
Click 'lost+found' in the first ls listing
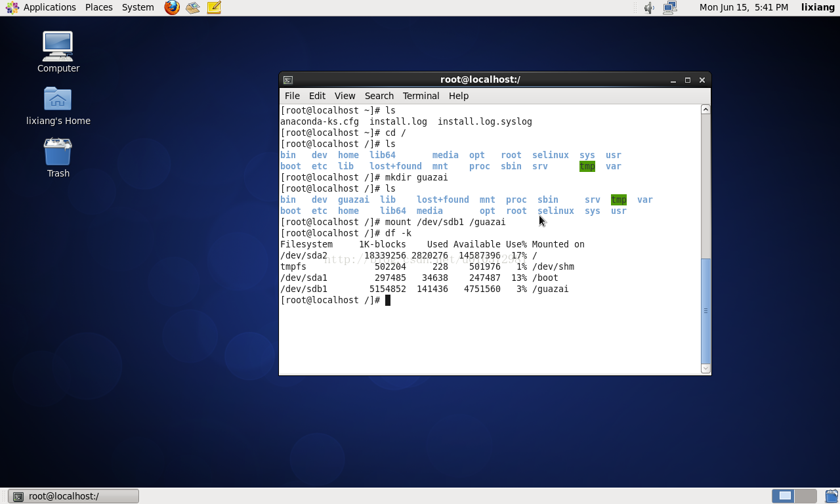(x=396, y=166)
